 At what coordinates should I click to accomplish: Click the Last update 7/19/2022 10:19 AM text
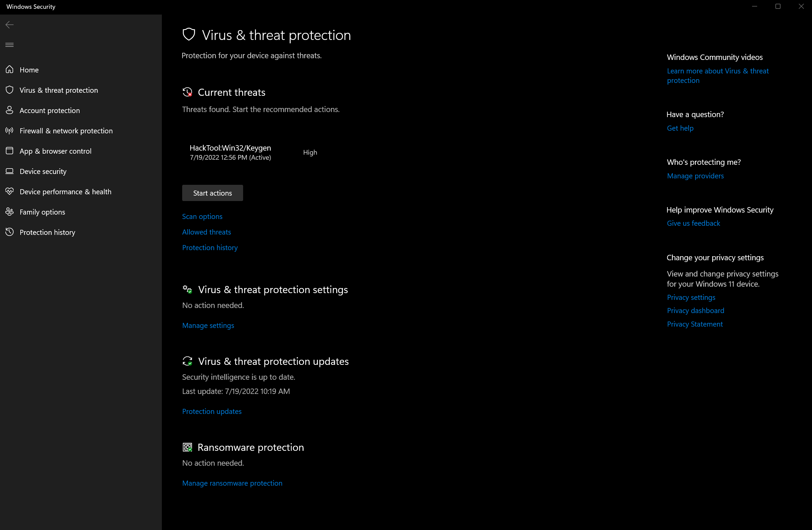coord(236,391)
